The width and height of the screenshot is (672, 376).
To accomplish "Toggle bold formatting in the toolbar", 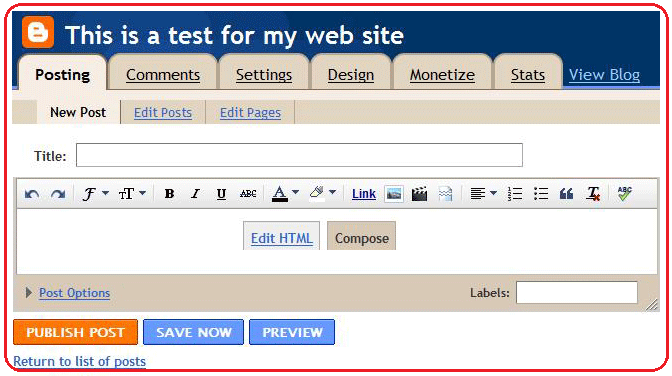I will 169,194.
